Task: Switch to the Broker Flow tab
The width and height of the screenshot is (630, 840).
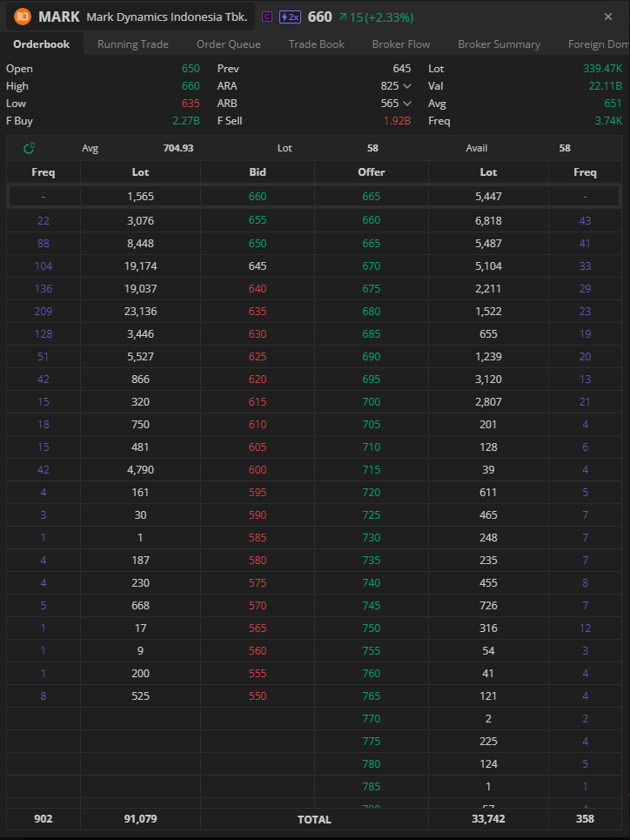Action: [x=401, y=44]
